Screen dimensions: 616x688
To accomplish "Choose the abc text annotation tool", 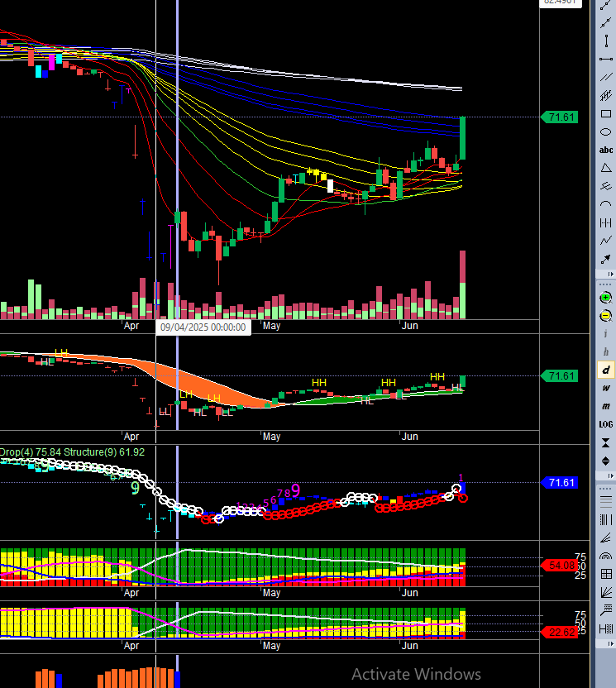I will [606, 150].
